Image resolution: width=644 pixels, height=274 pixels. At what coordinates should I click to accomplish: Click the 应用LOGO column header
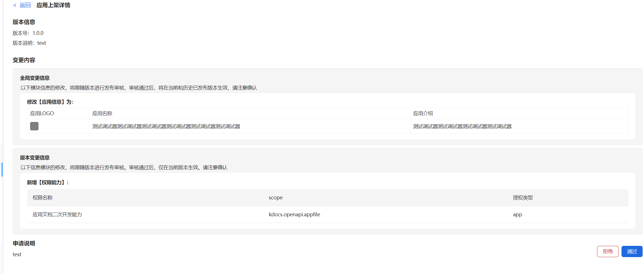coord(42,113)
